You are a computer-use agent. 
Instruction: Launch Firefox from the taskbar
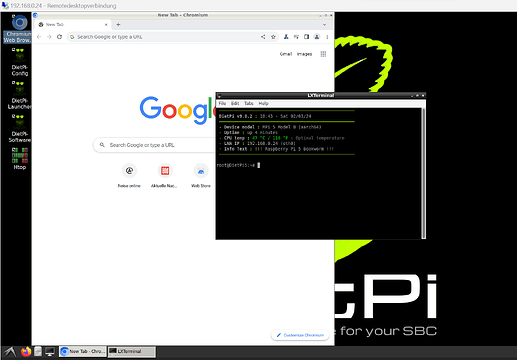click(x=26, y=352)
